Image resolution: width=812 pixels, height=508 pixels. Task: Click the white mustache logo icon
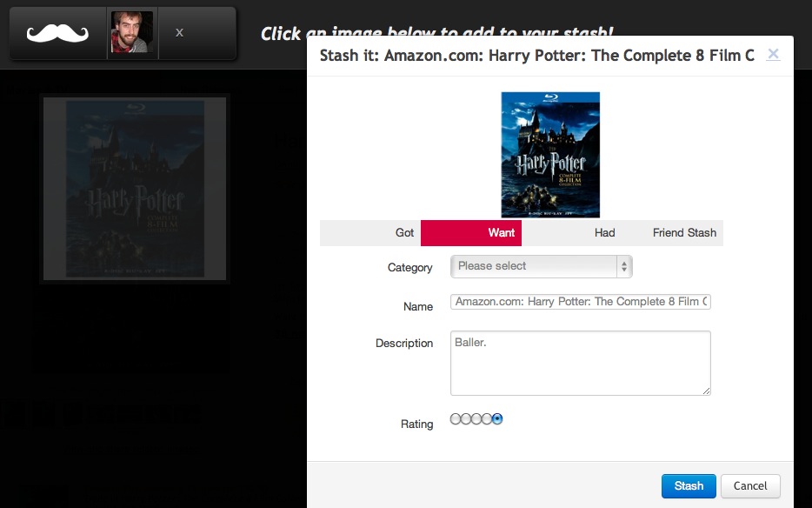[57, 34]
